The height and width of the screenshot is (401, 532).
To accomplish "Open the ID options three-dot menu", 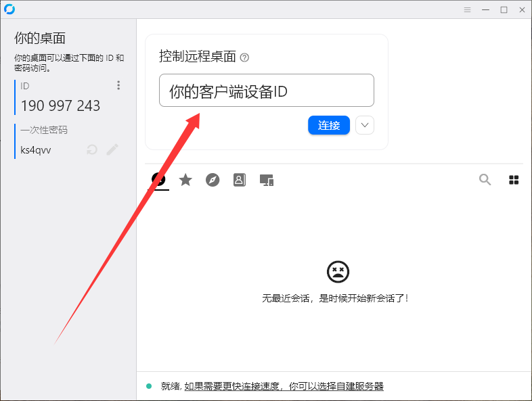I will point(118,85).
